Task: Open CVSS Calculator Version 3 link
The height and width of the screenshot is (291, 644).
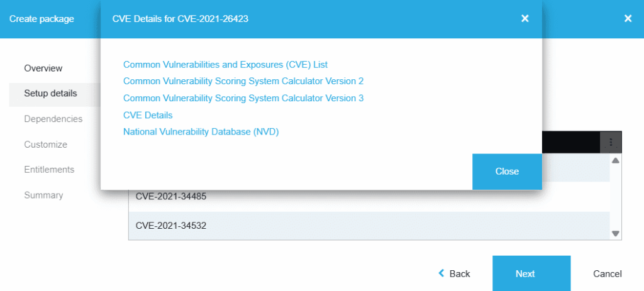Action: [x=243, y=98]
